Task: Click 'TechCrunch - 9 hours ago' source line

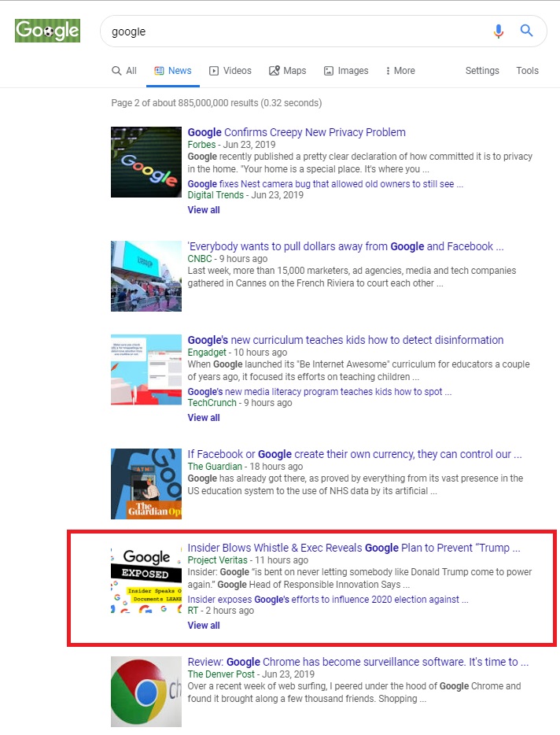Action: (239, 403)
